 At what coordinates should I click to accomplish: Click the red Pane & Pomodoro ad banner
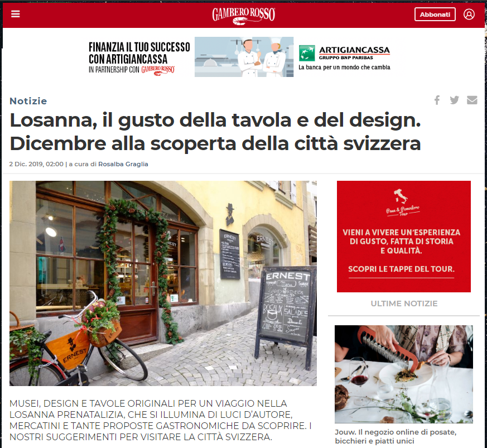[404, 237]
